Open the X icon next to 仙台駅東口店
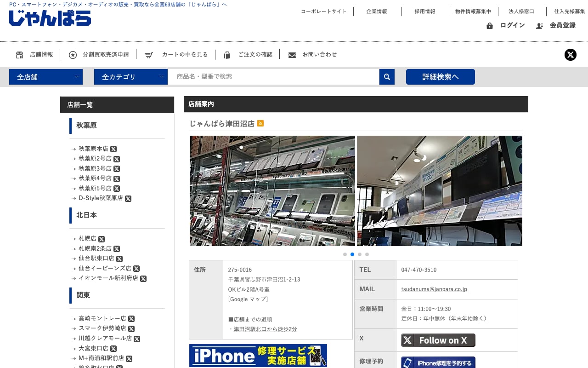This screenshot has height=368, width=588. click(x=119, y=259)
